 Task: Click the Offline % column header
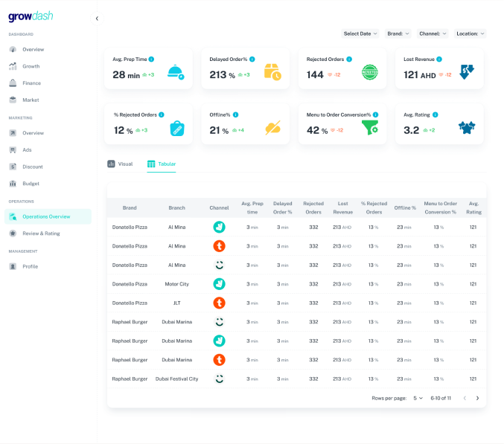coord(405,208)
